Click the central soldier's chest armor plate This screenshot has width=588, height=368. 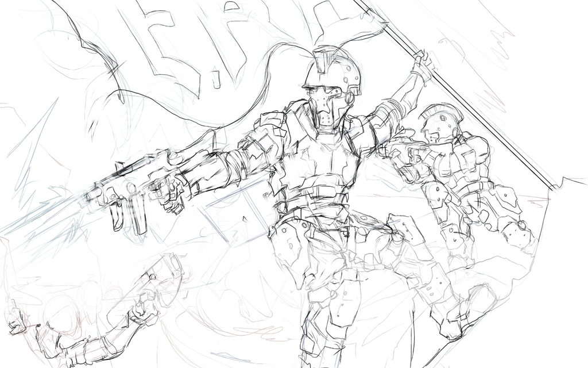[320, 161]
